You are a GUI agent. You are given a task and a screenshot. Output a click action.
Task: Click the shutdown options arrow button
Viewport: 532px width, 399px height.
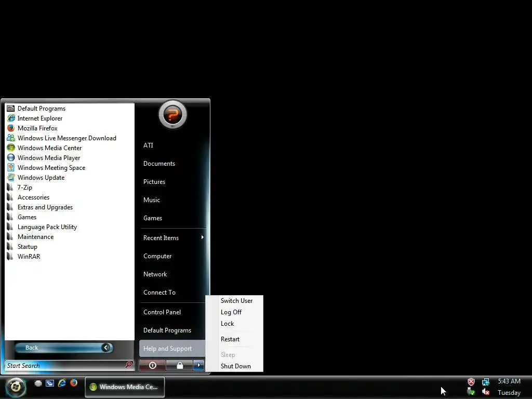pos(199,365)
